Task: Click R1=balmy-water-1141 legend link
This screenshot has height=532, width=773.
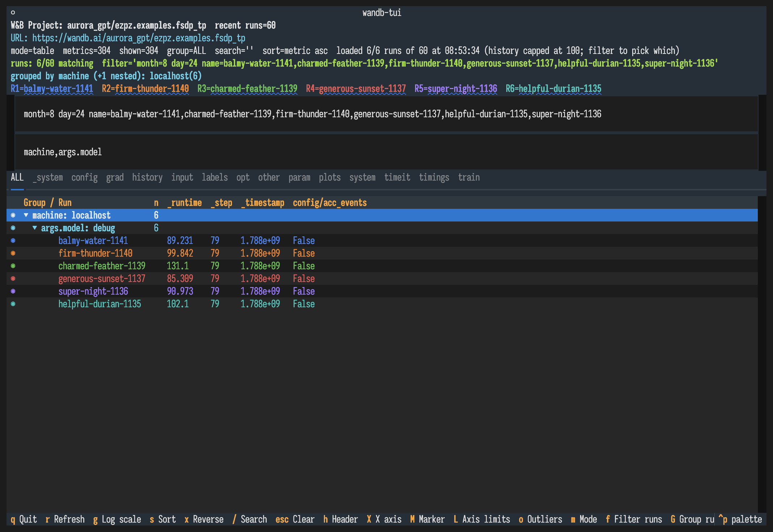Action: coord(52,89)
